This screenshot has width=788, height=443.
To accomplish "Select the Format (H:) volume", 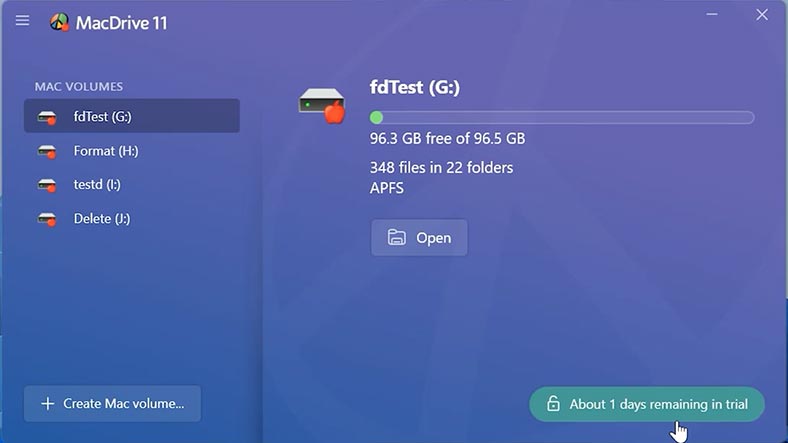I will coord(132,151).
